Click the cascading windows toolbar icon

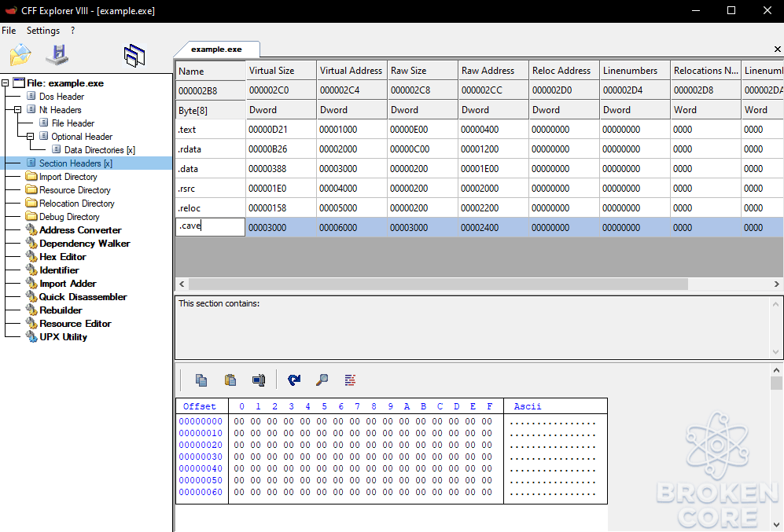point(134,56)
